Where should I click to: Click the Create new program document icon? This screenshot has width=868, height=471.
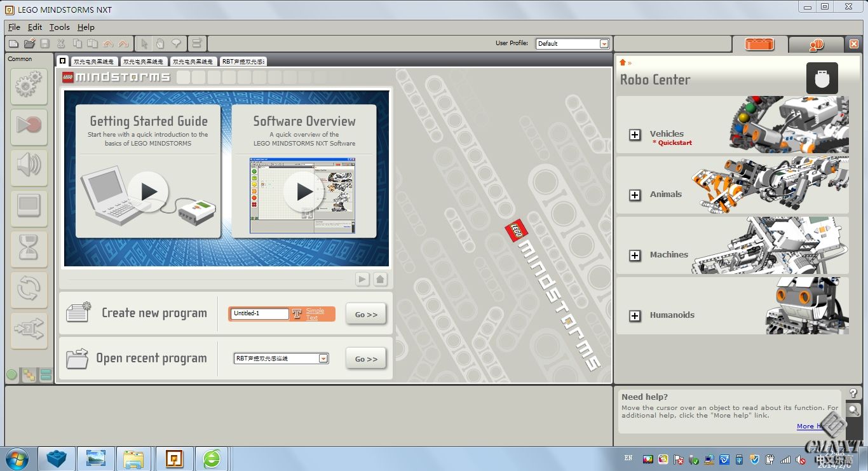[78, 312]
